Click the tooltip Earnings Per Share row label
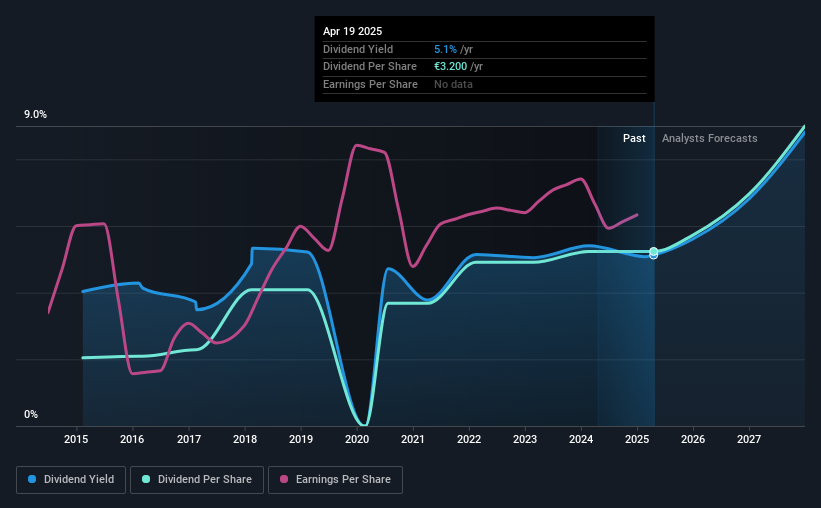The height and width of the screenshot is (508, 821). point(370,84)
